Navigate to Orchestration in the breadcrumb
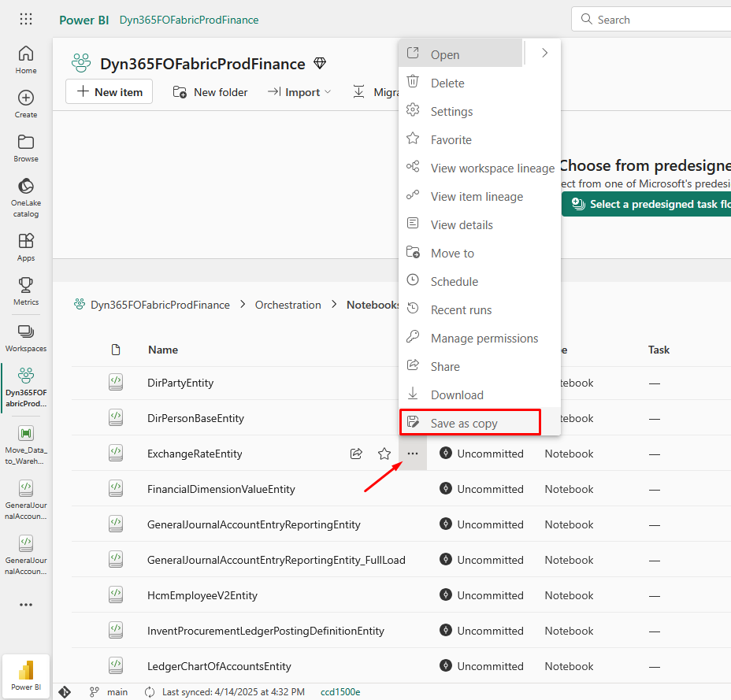The image size is (731, 700). click(288, 305)
